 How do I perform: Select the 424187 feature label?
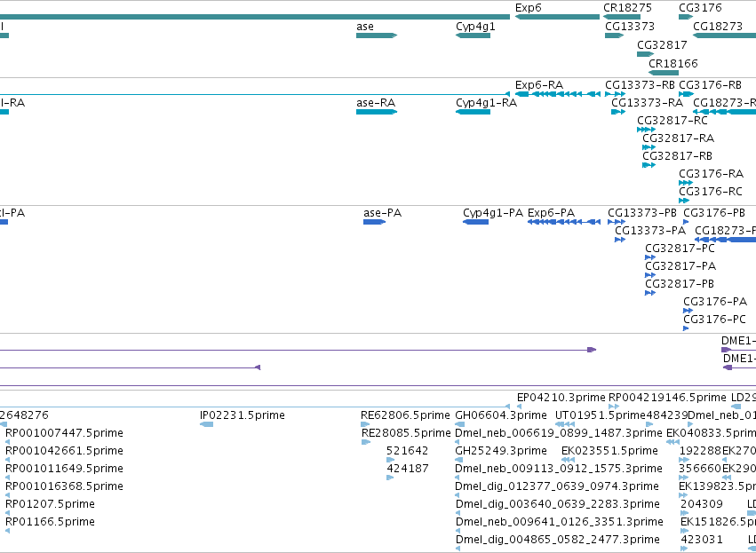click(408, 469)
